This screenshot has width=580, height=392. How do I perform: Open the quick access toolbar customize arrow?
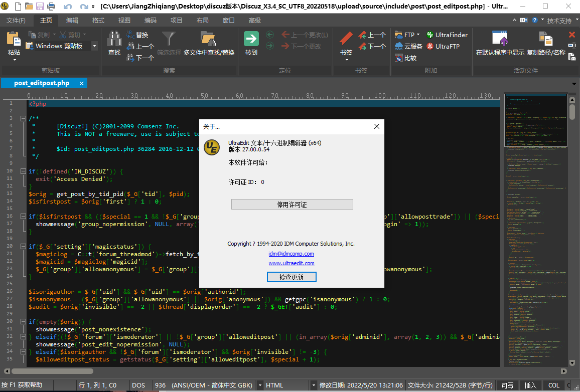click(x=93, y=7)
